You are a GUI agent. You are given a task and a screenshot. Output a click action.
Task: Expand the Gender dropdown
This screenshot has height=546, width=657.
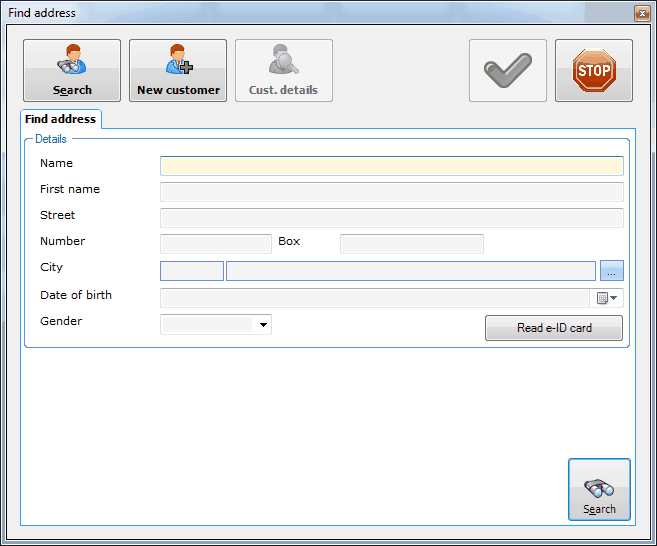coord(264,324)
